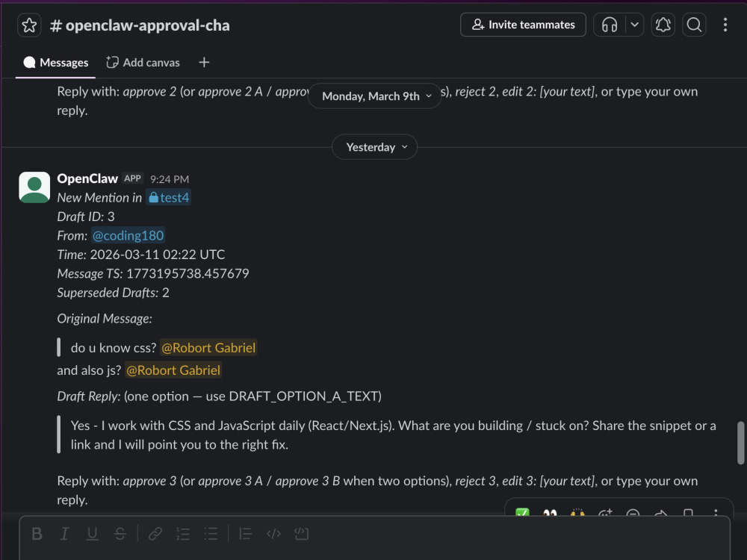
Task: React with the raised hands emoji
Action: 577,514
